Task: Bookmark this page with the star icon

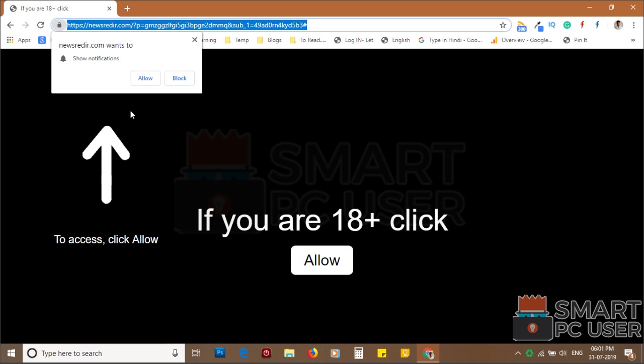Action: (x=503, y=25)
